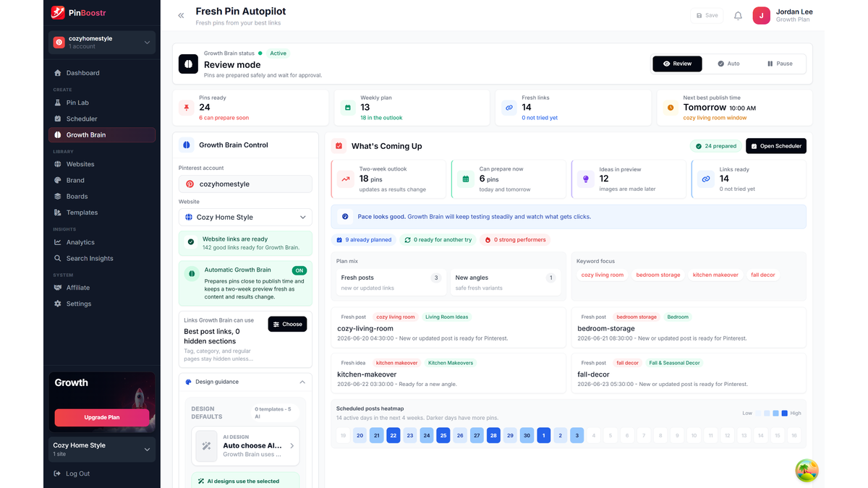
Task: Click the PinBoostr logo icon
Action: click(58, 12)
